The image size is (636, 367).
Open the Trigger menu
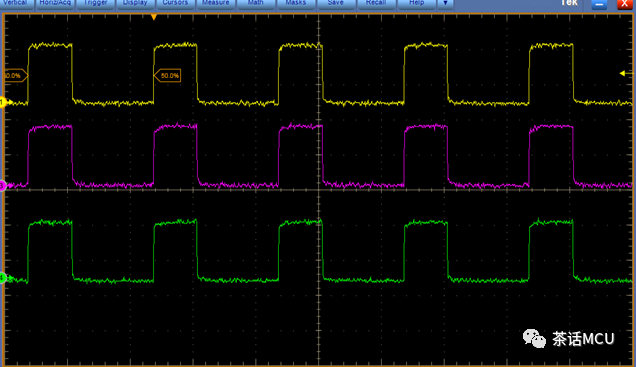95,3
